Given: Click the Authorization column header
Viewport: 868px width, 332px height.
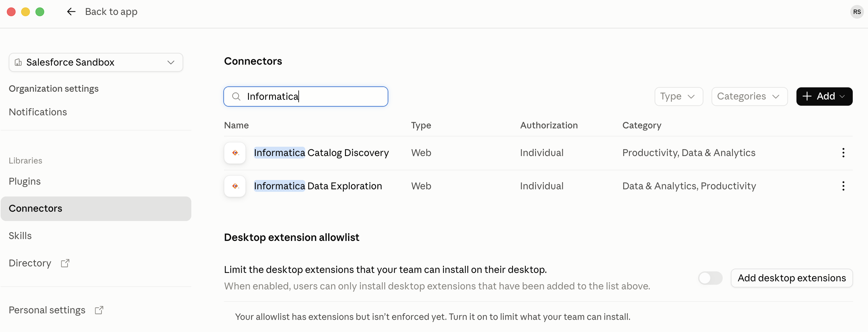Looking at the screenshot, I should click(549, 125).
